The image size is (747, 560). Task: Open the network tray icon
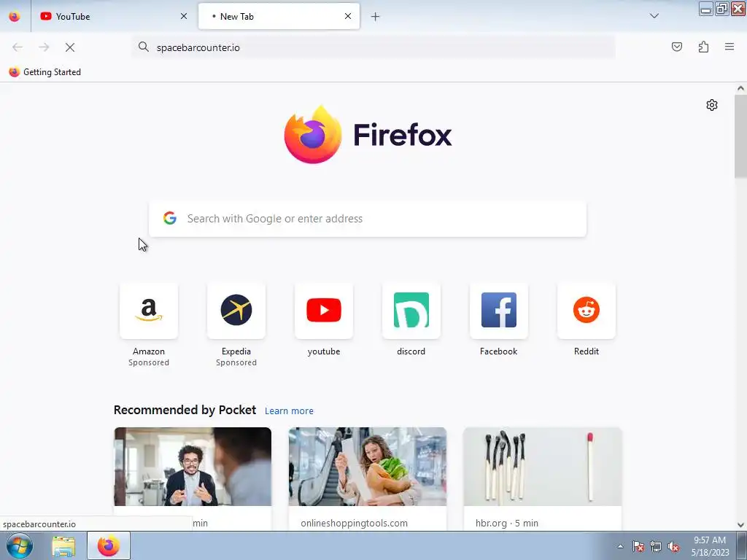click(x=656, y=546)
